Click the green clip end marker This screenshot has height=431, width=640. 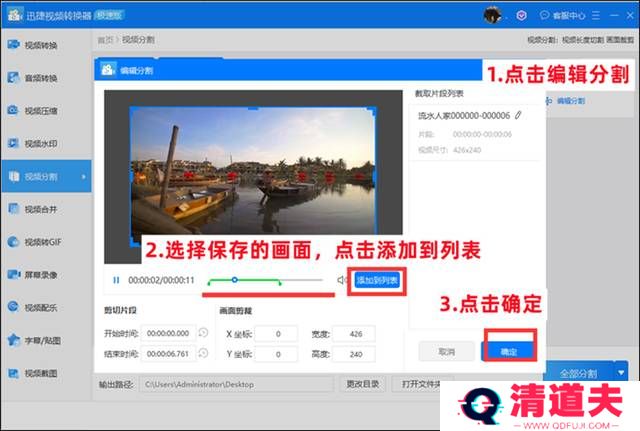click(x=280, y=282)
